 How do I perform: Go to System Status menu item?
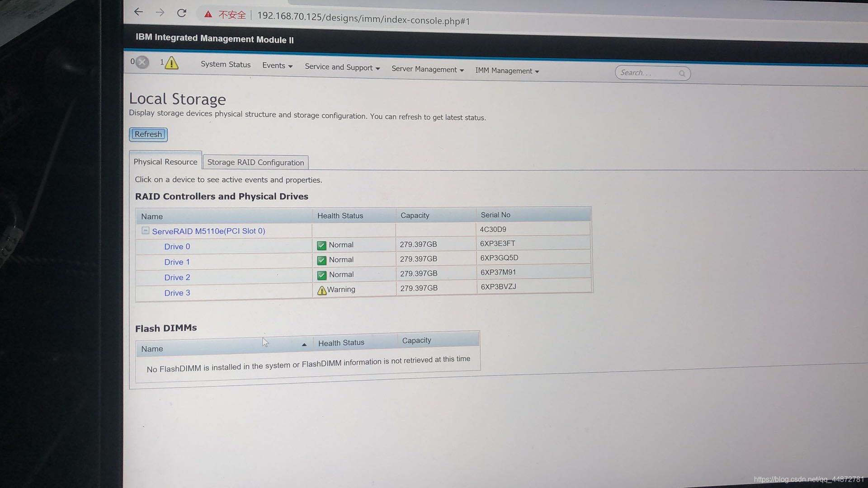click(x=225, y=64)
